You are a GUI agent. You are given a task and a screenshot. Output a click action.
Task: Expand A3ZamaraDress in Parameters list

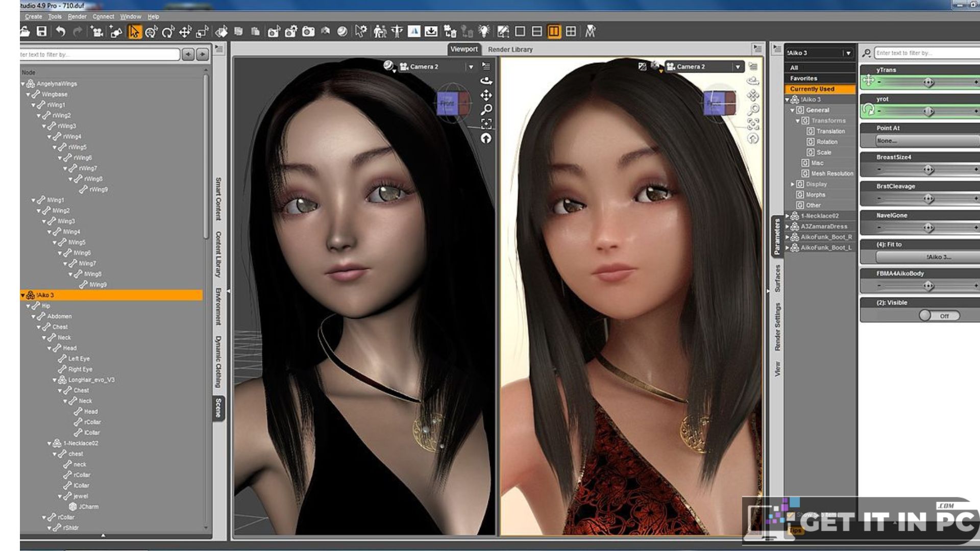[787, 227]
